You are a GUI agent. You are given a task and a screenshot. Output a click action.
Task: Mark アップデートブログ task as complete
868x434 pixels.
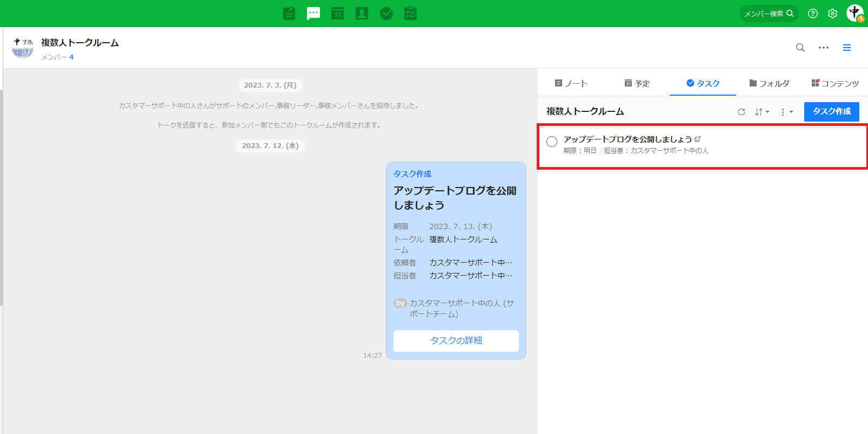pos(552,142)
